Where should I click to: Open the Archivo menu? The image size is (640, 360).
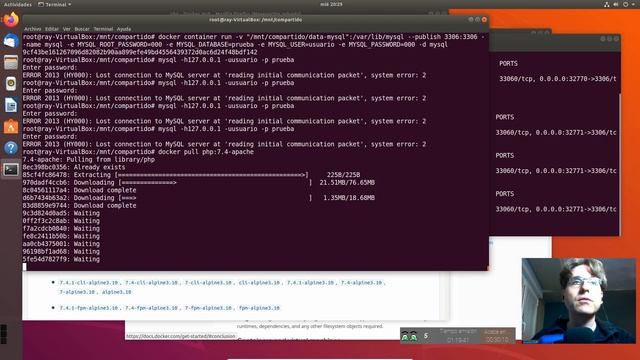(33, 29)
